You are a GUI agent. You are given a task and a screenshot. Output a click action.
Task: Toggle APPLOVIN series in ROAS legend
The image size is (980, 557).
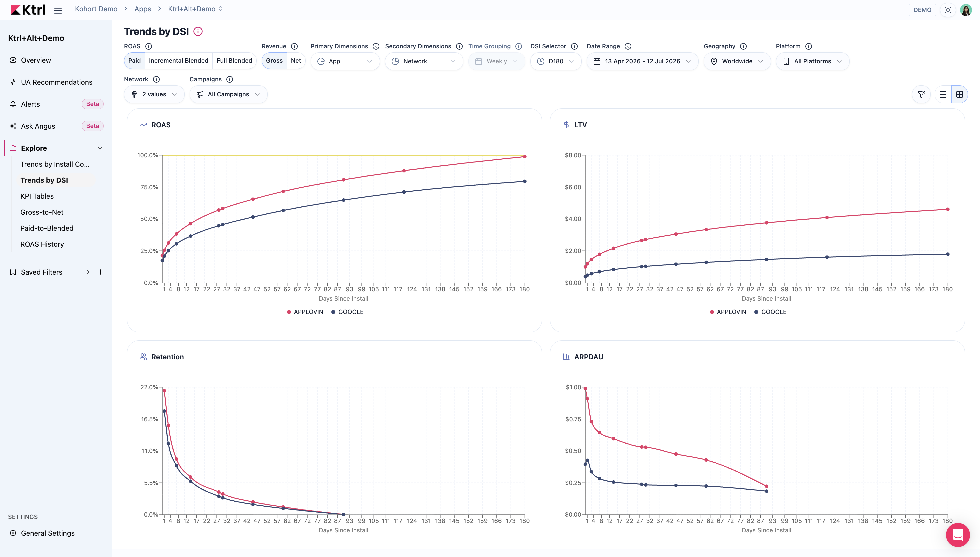[305, 312]
